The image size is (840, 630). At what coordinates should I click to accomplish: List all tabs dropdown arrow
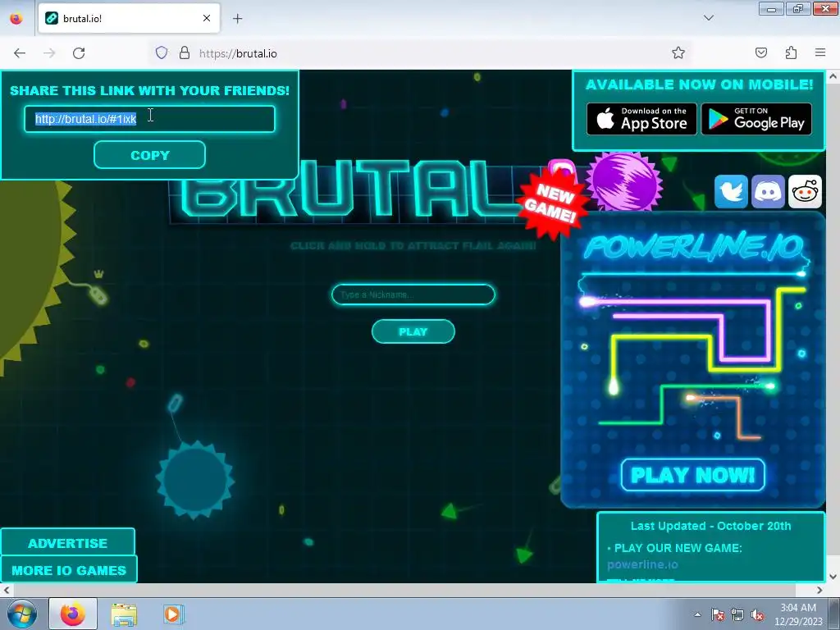708,18
